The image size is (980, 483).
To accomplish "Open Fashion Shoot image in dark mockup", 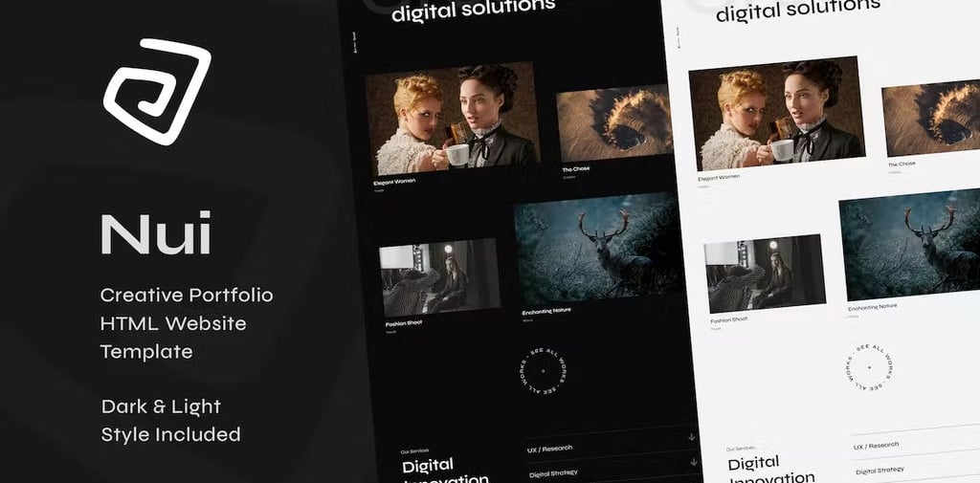I will coord(440,277).
